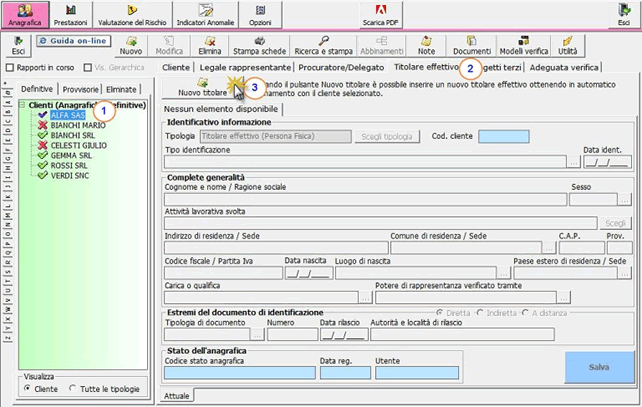Image resolution: width=642 pixels, height=407 pixels.
Task: Toggle Rapporti in corso checkbox
Action: 10,68
